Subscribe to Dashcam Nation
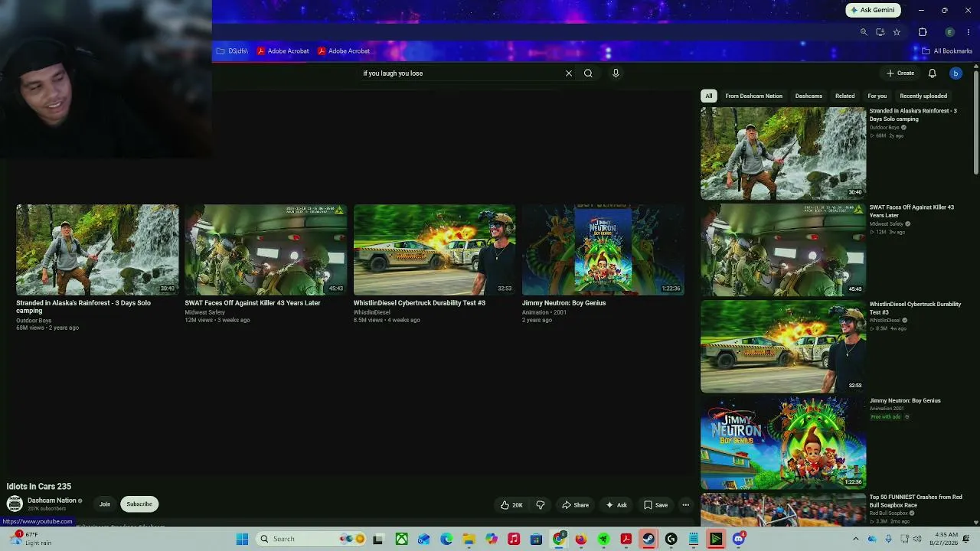 [139, 504]
